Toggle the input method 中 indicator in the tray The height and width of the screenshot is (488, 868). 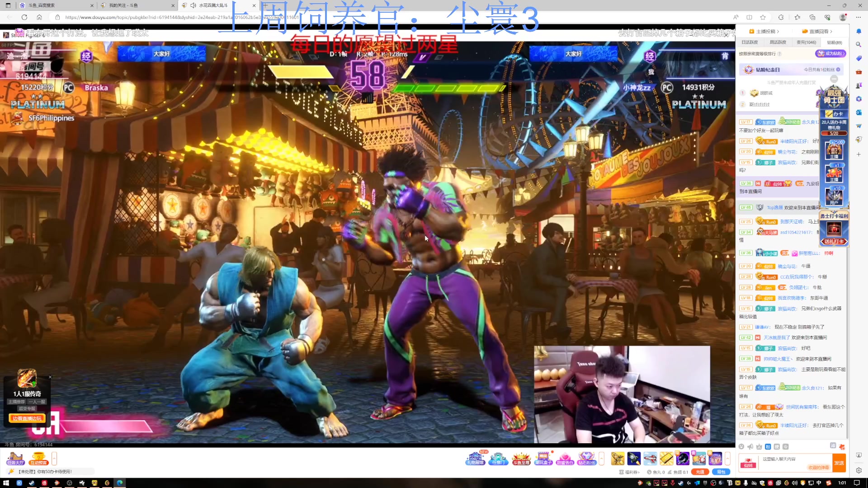point(819,483)
